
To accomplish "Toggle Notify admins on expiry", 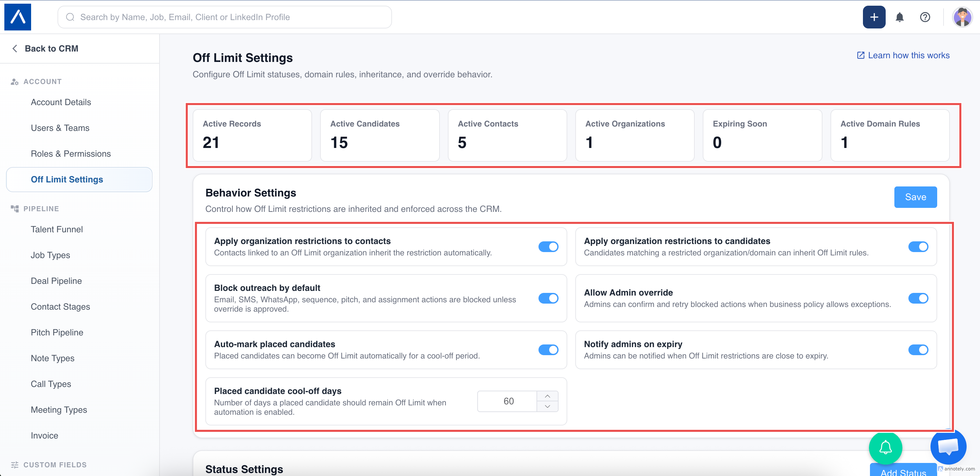I will [x=918, y=349].
